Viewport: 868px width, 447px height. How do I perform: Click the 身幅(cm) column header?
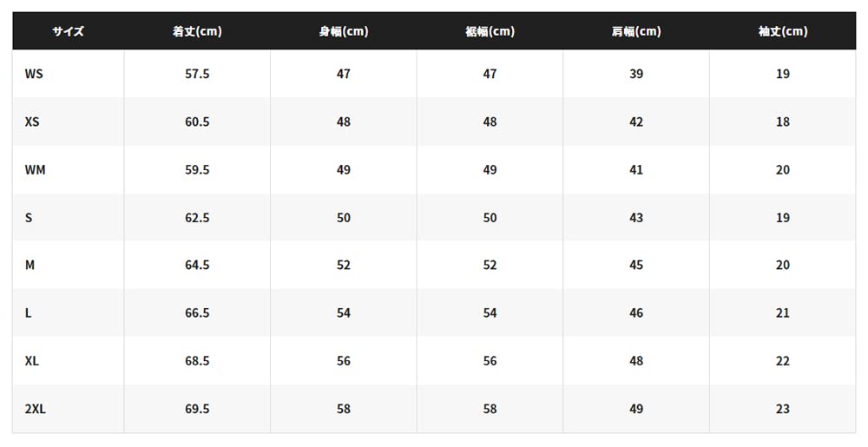pyautogui.click(x=344, y=31)
